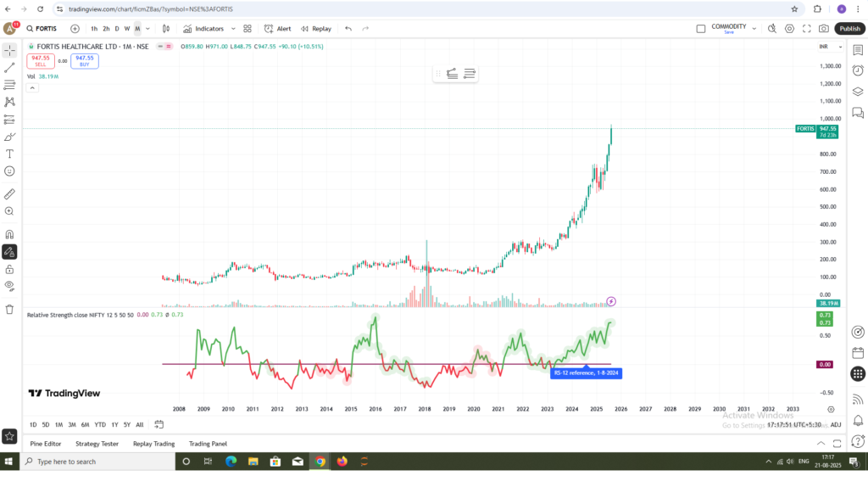Select the Text annotation tool
Viewport: 868px width, 504px height.
pyautogui.click(x=9, y=154)
